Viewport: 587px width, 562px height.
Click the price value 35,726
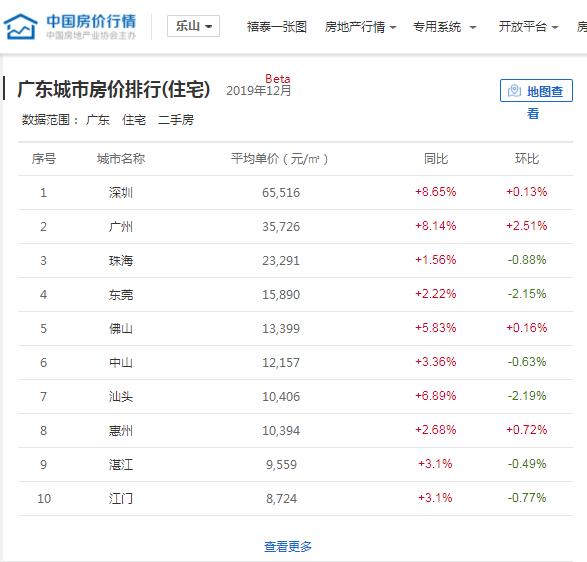[281, 227]
